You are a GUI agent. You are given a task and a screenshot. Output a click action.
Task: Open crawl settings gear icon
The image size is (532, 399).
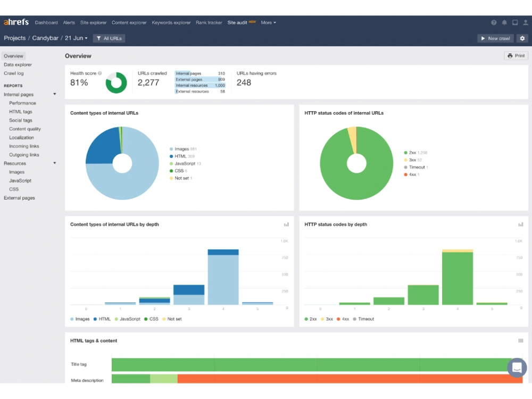pyautogui.click(x=522, y=38)
